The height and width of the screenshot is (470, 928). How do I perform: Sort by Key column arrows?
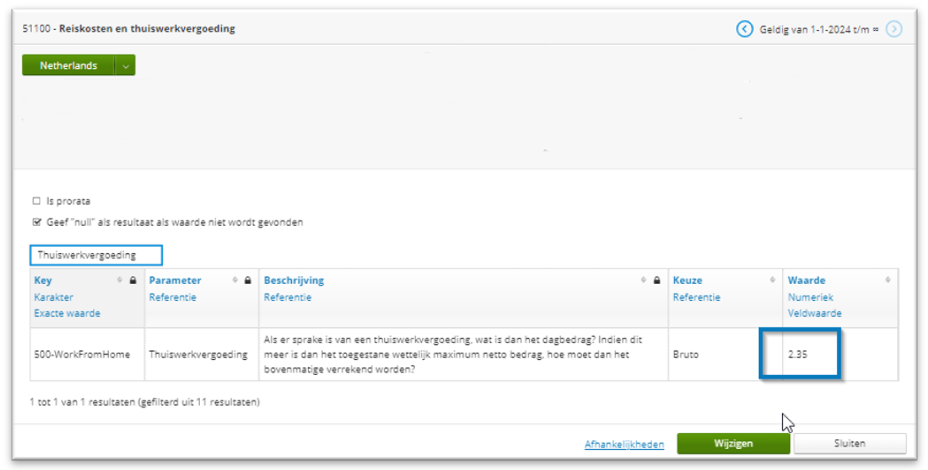pos(120,280)
